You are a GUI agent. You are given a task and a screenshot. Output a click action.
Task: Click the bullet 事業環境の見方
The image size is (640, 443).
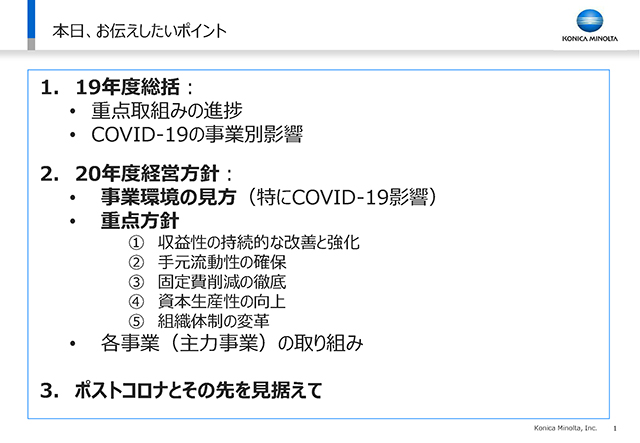pyautogui.click(x=169, y=197)
